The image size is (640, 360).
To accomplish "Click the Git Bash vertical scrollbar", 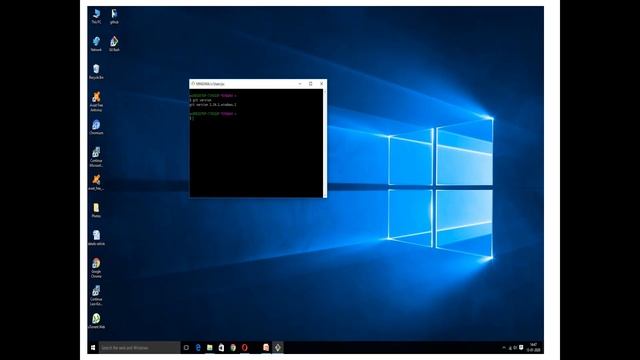I will pyautogui.click(x=325, y=143).
